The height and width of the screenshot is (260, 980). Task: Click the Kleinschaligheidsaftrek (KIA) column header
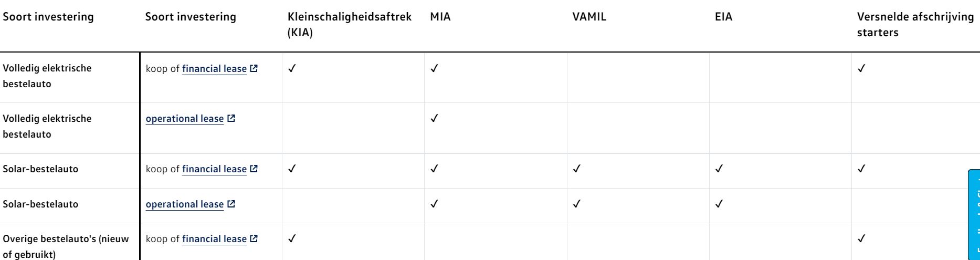(349, 25)
